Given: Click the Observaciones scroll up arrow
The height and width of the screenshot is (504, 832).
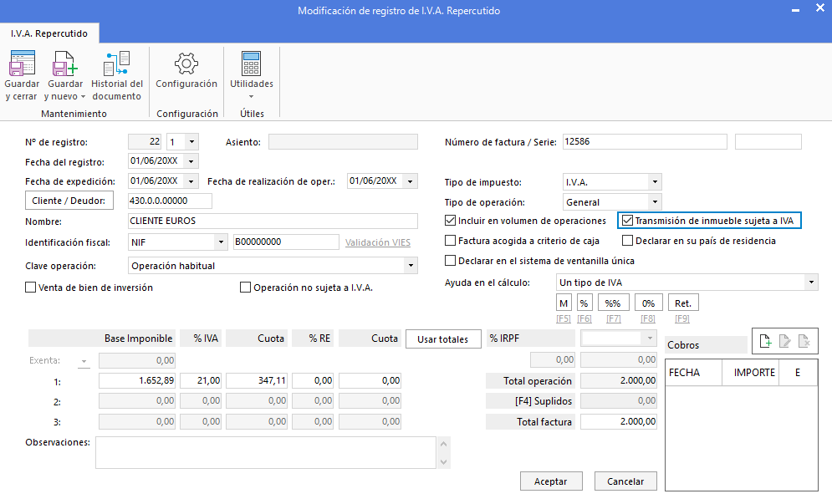Looking at the screenshot, I should click(444, 444).
